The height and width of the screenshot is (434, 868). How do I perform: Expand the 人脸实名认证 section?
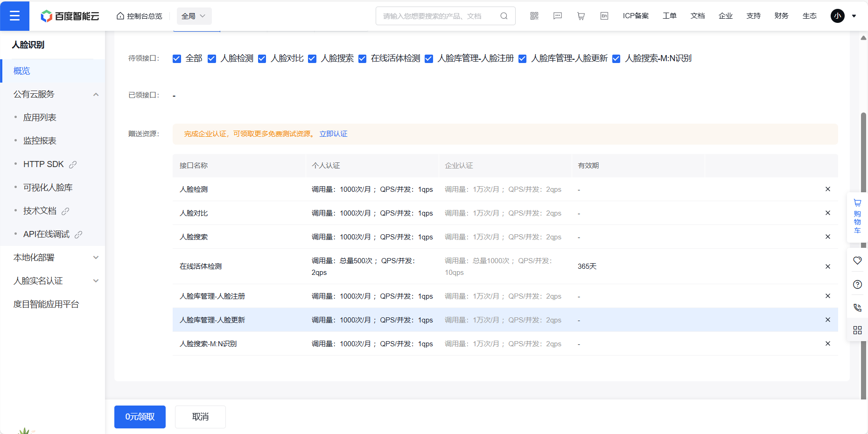tap(96, 281)
